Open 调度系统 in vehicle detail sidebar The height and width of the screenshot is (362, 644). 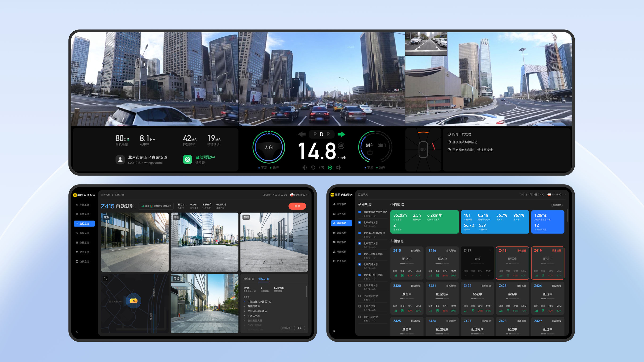(84, 233)
